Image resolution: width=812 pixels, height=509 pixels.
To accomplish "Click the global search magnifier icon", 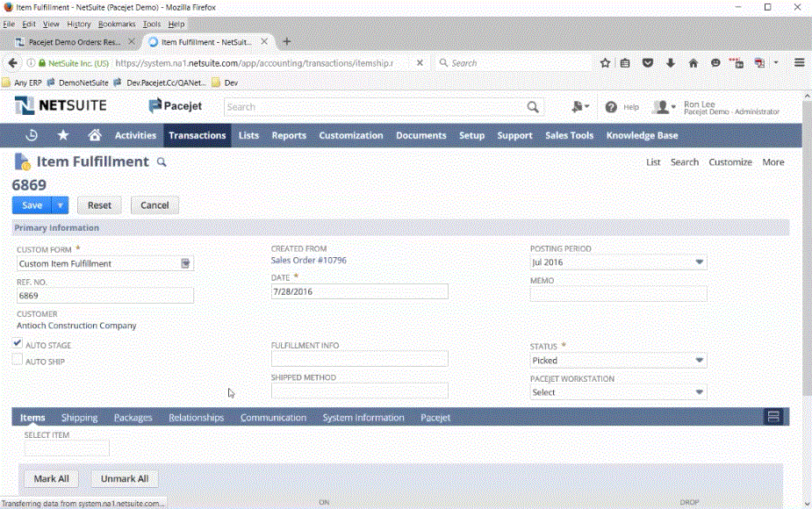I will (532, 107).
